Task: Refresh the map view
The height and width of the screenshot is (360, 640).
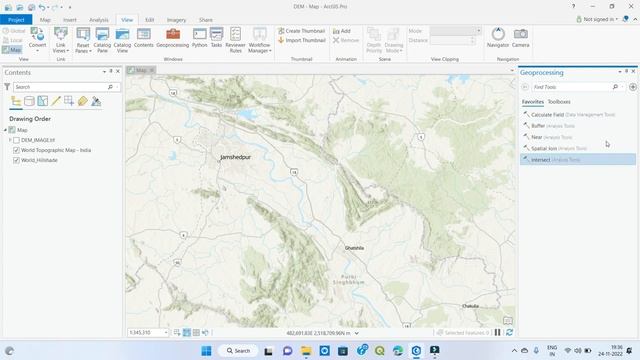Action: [x=509, y=333]
